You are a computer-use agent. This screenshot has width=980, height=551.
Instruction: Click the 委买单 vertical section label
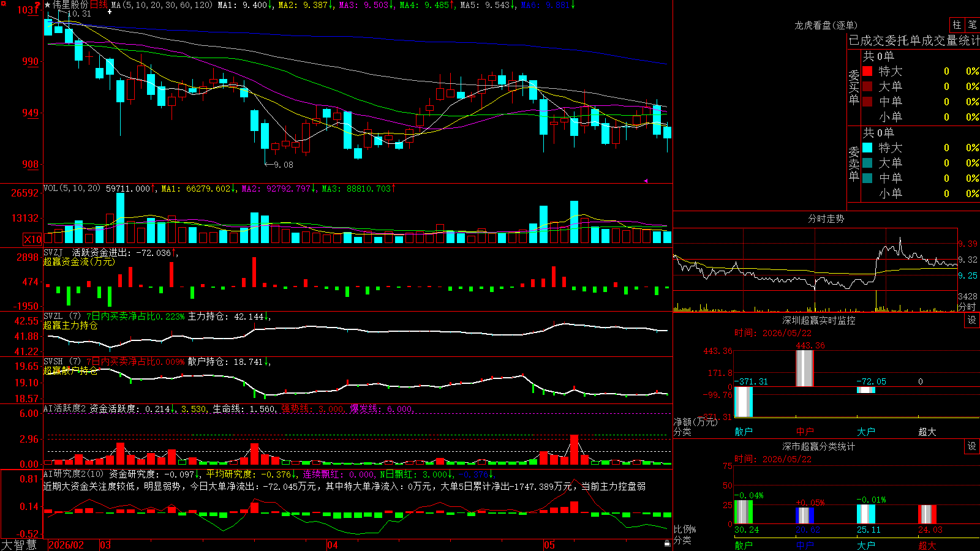click(854, 87)
